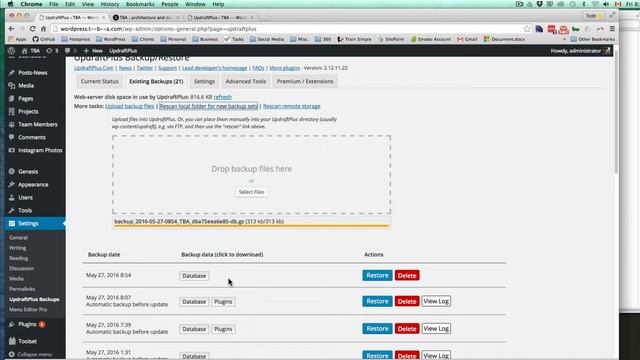640x360 pixels.
Task: Click the refresh disk space link
Action: tap(222, 97)
